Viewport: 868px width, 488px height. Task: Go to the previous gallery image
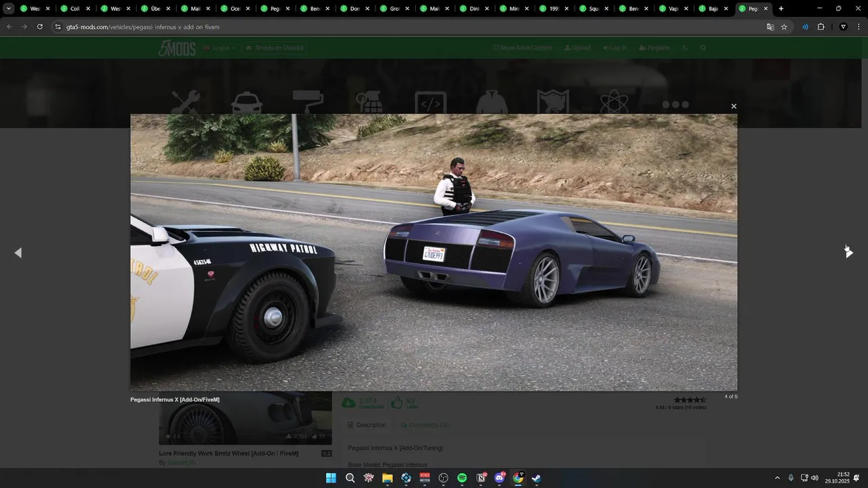[x=18, y=253]
